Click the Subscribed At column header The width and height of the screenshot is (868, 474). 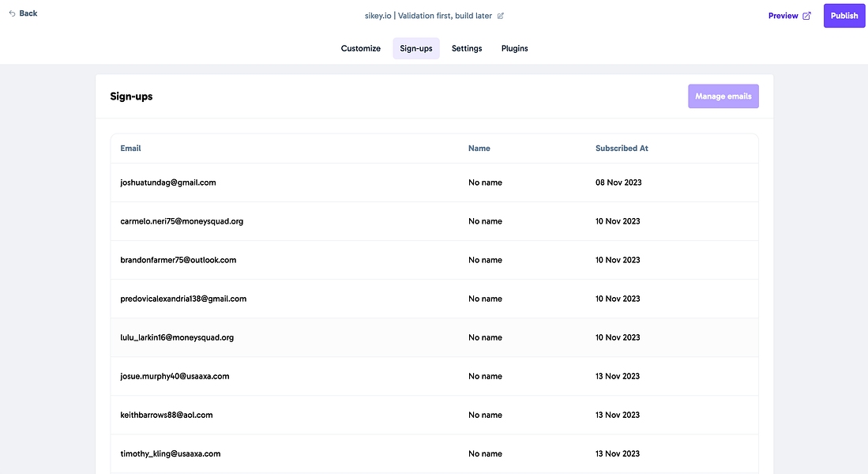622,149
